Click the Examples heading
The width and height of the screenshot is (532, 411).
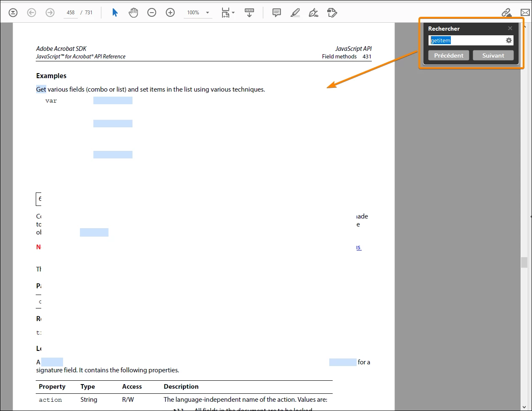click(51, 76)
